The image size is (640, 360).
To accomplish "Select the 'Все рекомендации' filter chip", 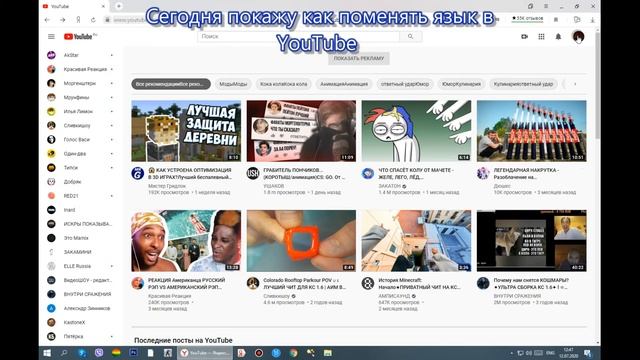I will pos(171,84).
